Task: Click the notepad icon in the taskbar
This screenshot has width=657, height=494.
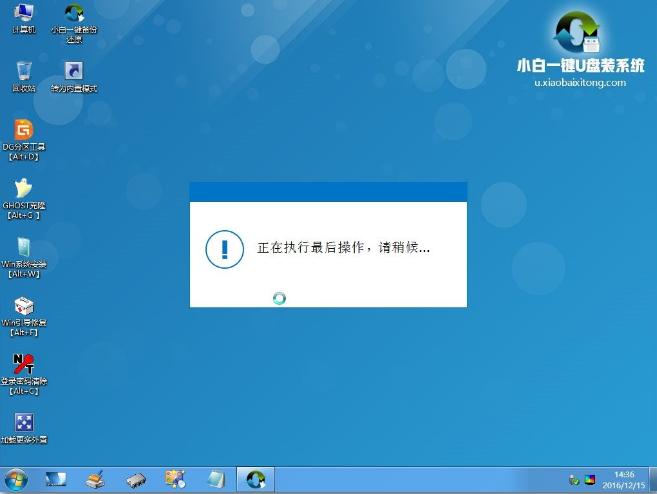Action: 216,479
